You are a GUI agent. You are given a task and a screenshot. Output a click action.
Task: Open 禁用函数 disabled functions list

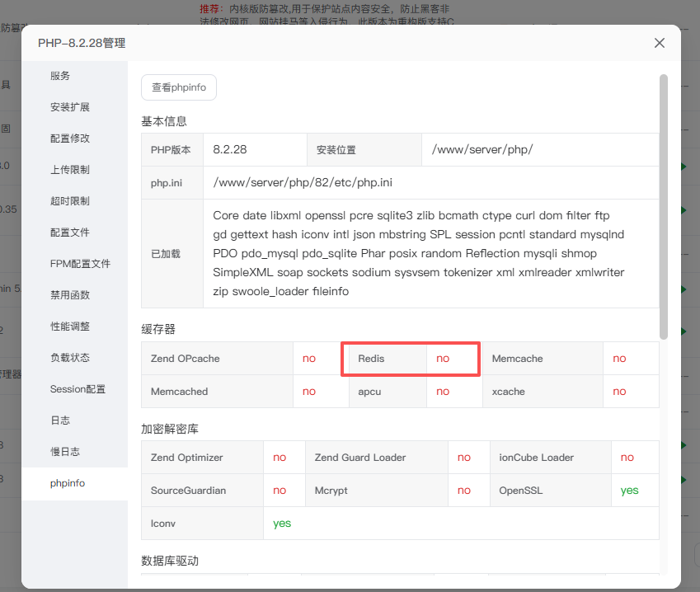coord(69,294)
